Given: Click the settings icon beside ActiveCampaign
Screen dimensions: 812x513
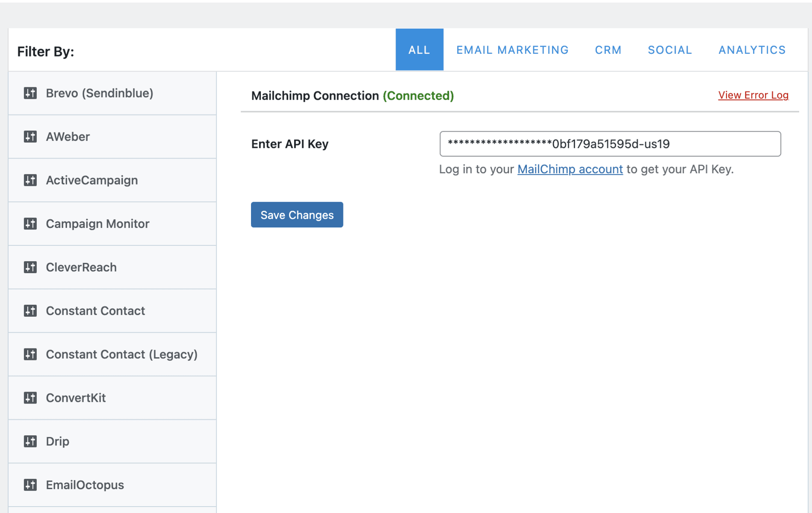Looking at the screenshot, I should click(30, 180).
